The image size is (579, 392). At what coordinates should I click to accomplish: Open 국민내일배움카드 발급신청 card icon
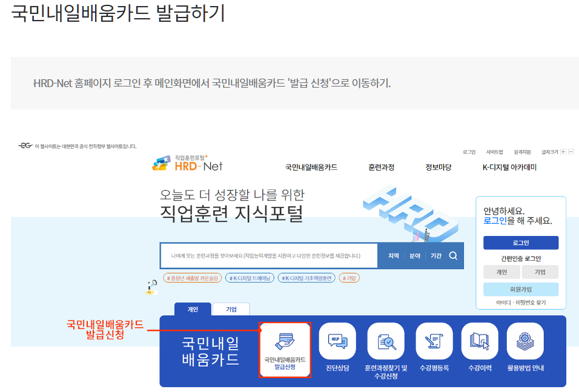(285, 350)
